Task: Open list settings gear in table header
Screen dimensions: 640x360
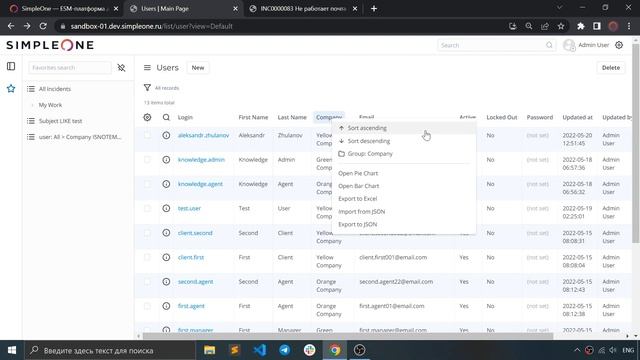Action: pyautogui.click(x=147, y=118)
